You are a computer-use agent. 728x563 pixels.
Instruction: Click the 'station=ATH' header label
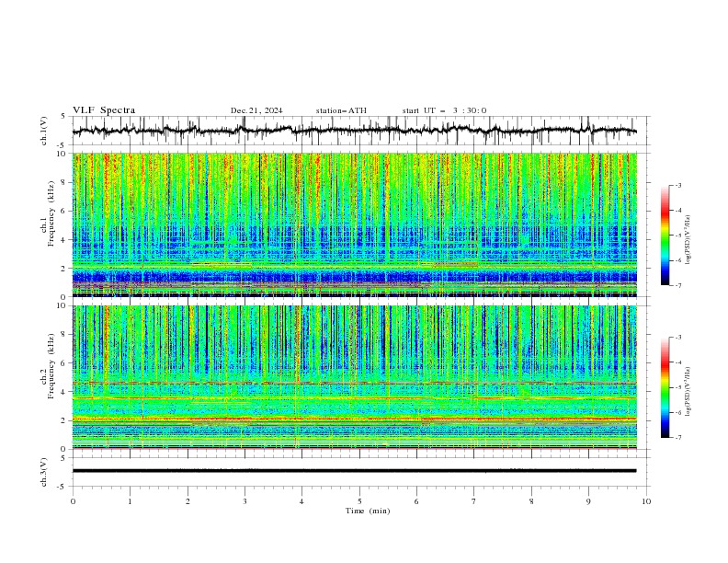point(341,110)
